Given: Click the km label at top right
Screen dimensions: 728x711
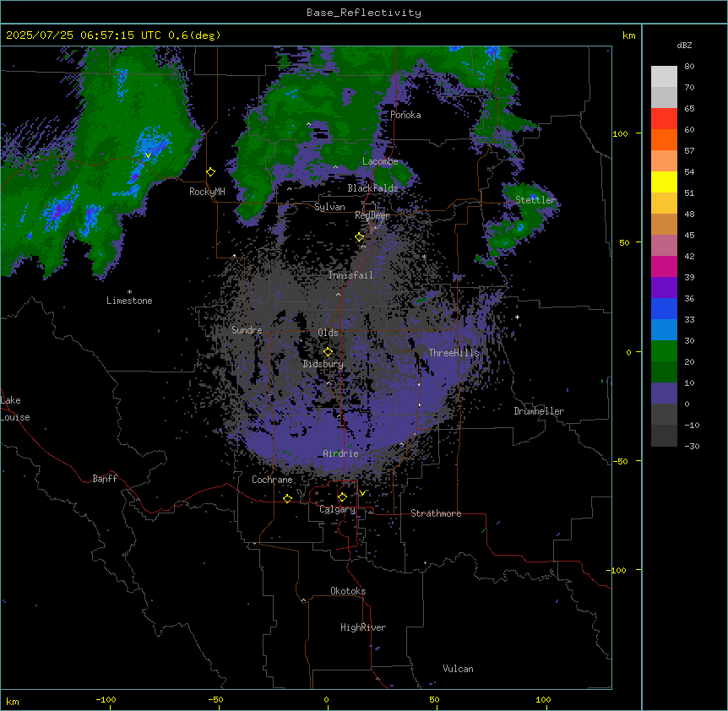Looking at the screenshot, I should pos(628,35).
